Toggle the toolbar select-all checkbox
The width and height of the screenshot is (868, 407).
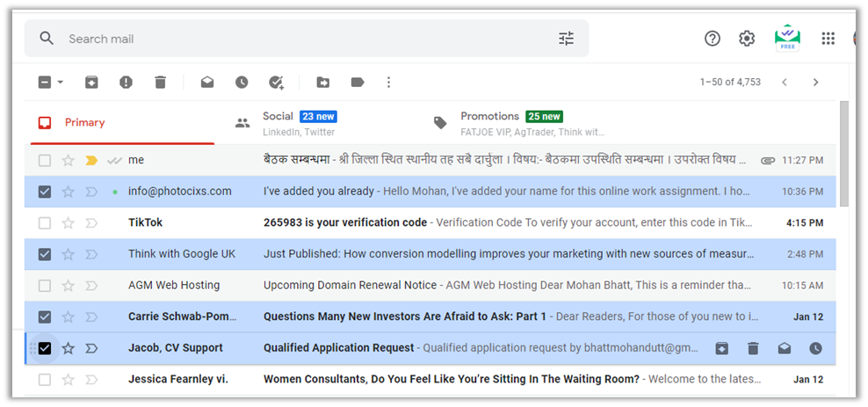[45, 82]
